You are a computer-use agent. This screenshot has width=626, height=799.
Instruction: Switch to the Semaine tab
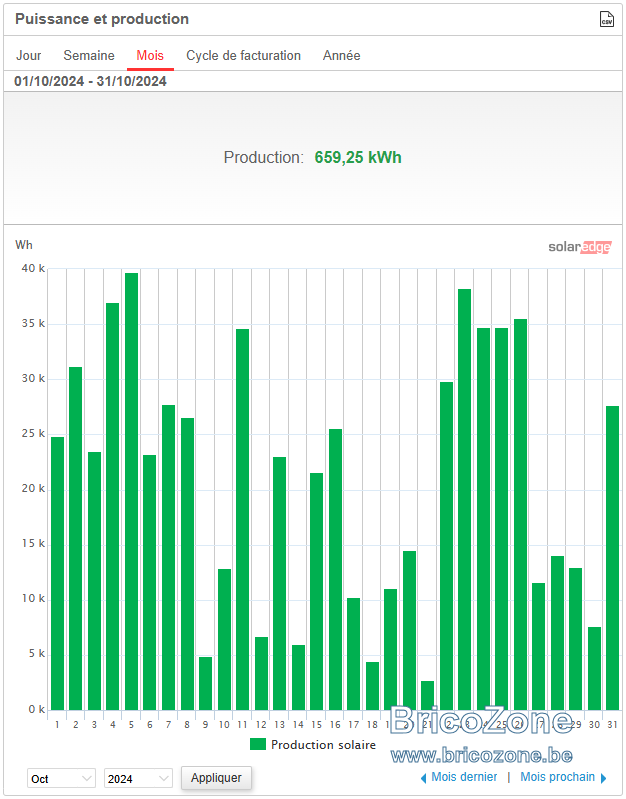click(89, 55)
